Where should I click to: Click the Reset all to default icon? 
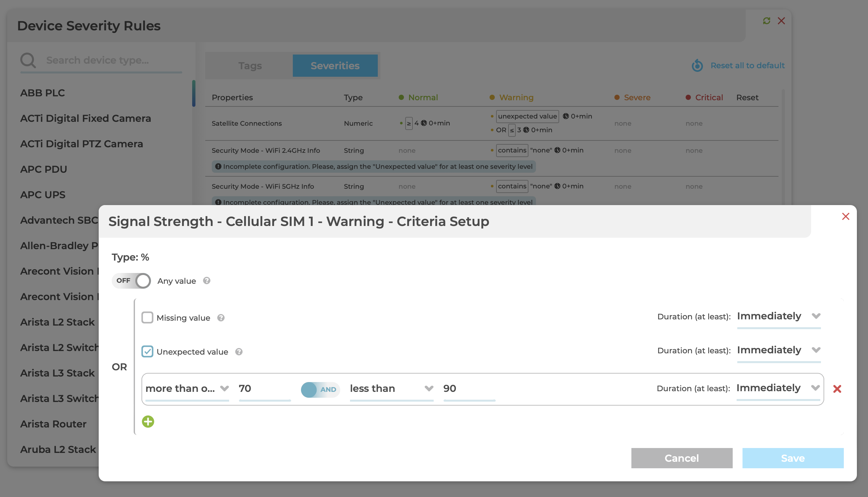click(697, 66)
